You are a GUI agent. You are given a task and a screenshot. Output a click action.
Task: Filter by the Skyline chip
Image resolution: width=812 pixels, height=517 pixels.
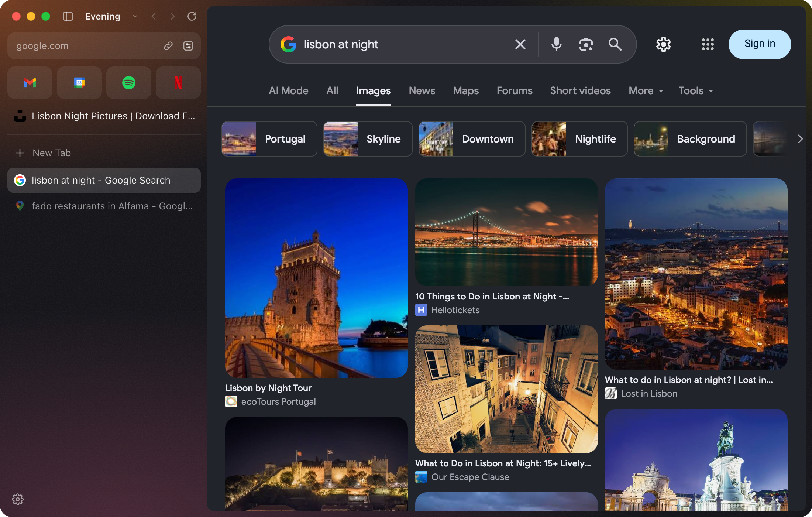tap(368, 139)
